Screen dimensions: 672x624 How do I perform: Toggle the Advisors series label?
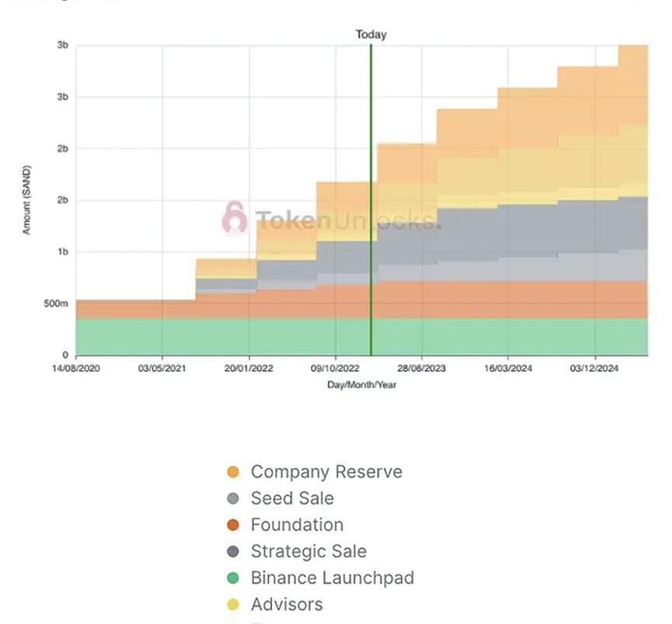287,605
